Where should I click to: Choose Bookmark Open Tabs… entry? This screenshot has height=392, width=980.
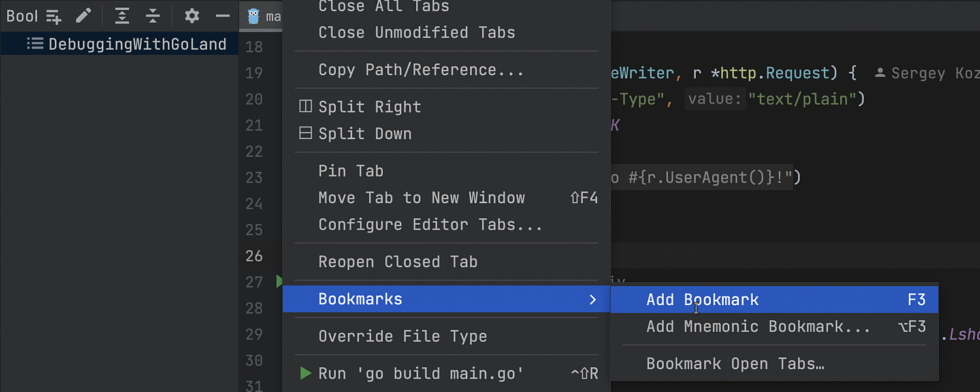click(735, 364)
